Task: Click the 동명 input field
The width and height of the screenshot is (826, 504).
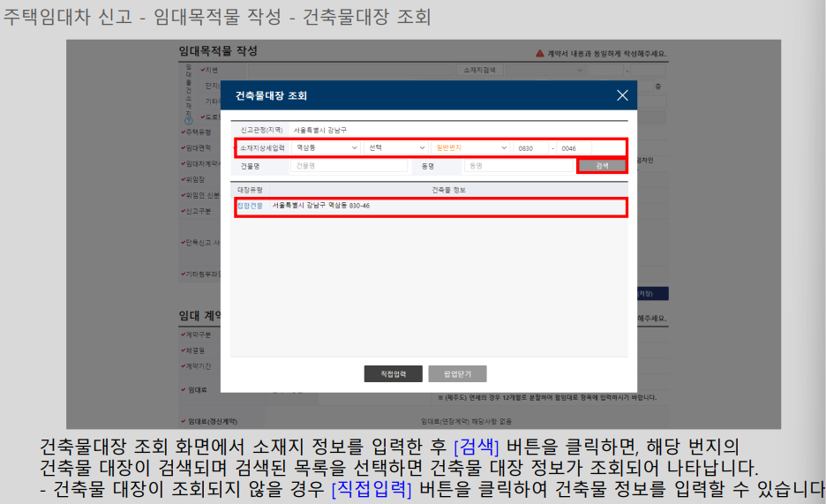Action: click(518, 166)
